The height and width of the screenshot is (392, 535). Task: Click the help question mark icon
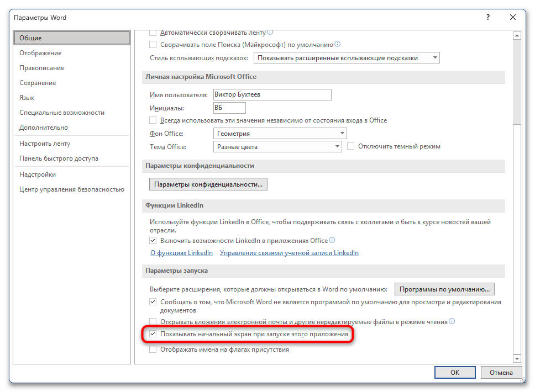487,17
